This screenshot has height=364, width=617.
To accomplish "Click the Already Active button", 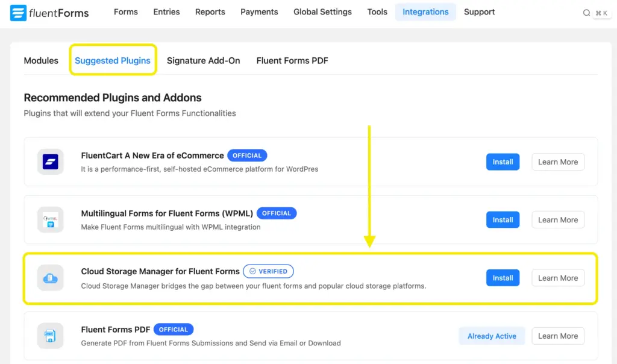I will click(492, 336).
